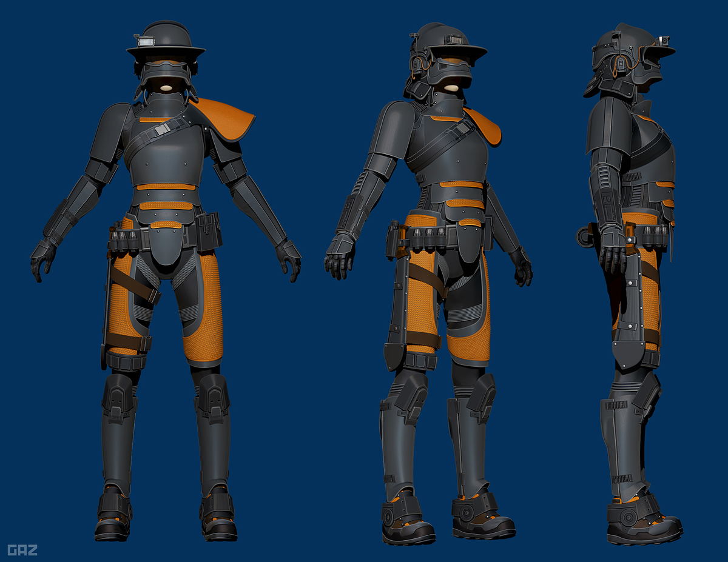This screenshot has height=562, width=728.
Task: Select the front-view armored character render
Action: [x=166, y=281]
